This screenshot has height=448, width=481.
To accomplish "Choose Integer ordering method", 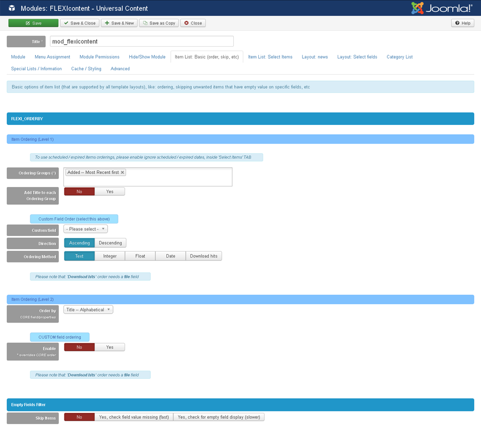I will coord(110,256).
